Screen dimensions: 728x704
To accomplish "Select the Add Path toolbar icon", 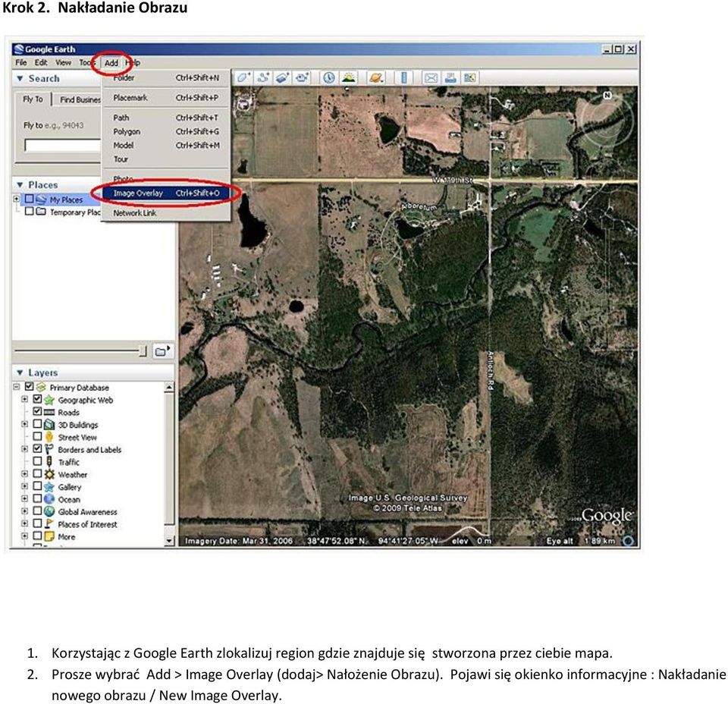I will (263, 77).
